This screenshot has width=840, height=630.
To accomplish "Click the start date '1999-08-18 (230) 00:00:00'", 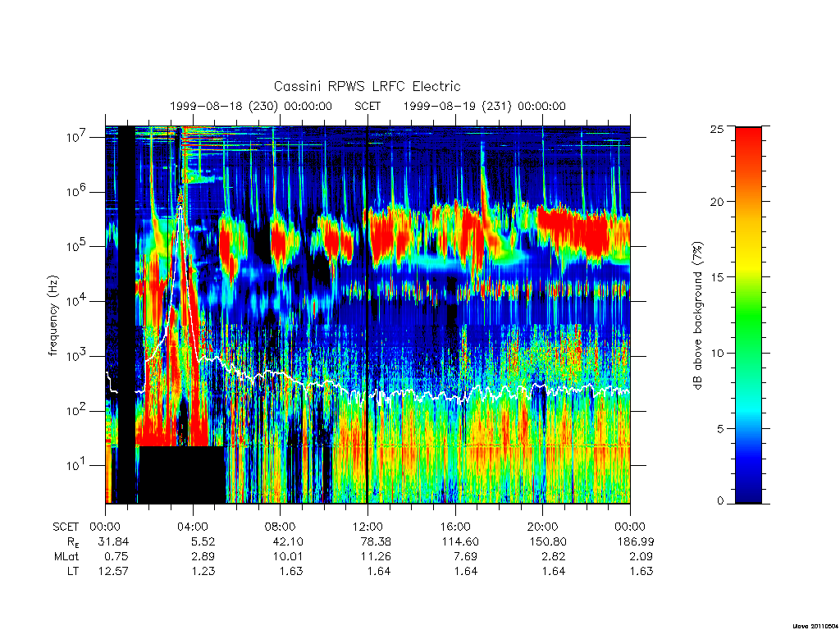I will click(251, 106).
